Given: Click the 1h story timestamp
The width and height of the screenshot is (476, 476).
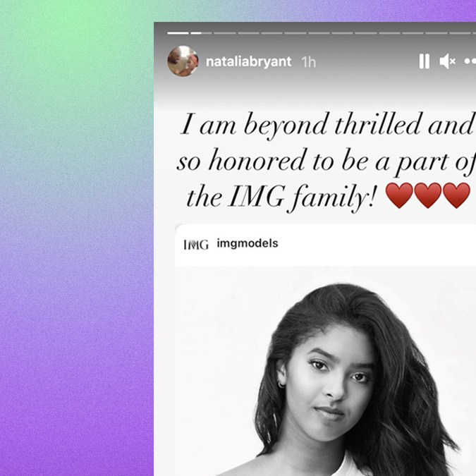Looking at the screenshot, I should (309, 62).
